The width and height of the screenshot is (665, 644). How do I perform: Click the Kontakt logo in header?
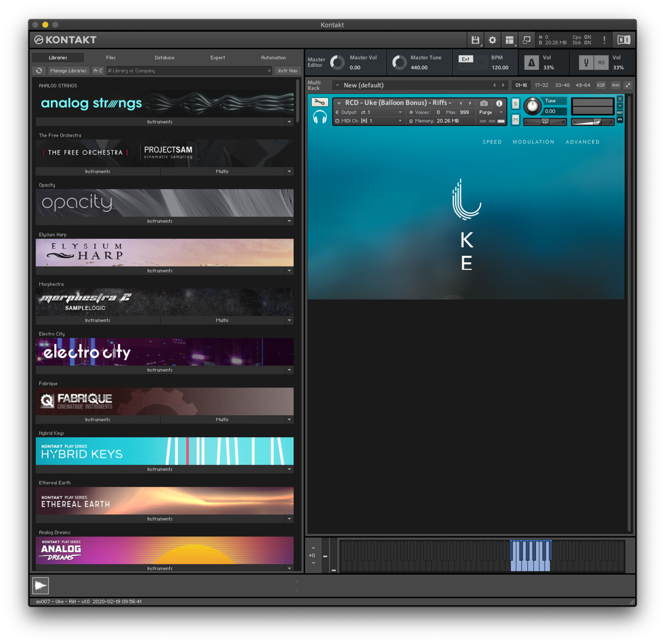coord(65,40)
